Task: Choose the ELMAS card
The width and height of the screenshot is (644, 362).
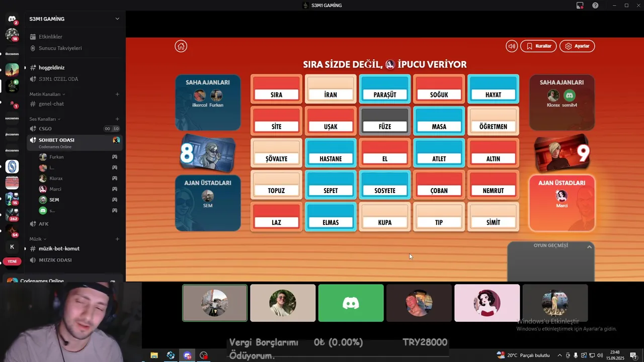Action: pyautogui.click(x=331, y=217)
